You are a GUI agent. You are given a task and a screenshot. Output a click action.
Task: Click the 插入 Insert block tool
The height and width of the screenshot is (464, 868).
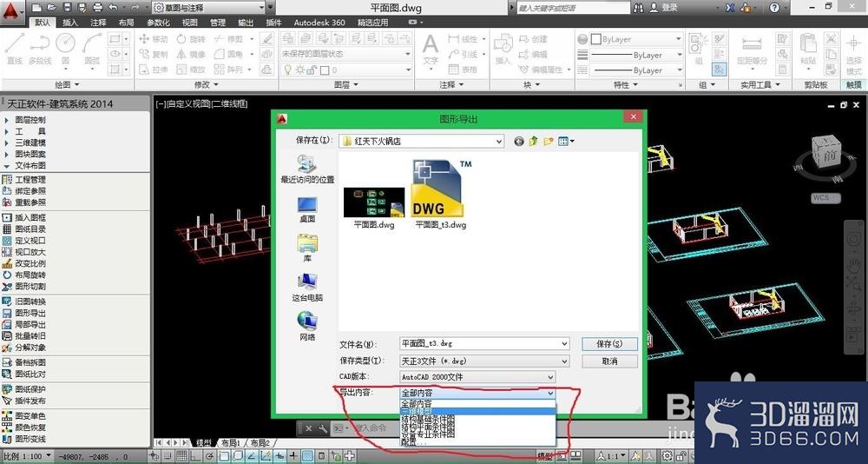tap(503, 50)
